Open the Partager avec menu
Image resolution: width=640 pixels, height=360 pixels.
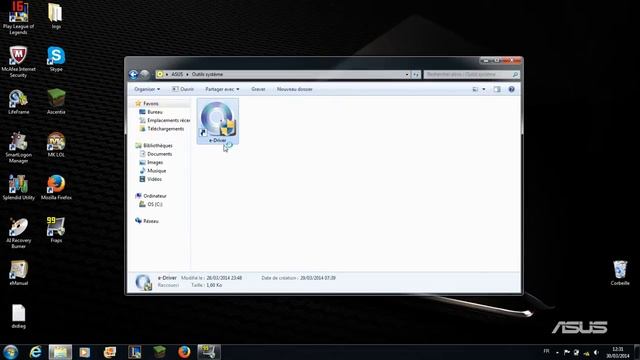click(222, 89)
